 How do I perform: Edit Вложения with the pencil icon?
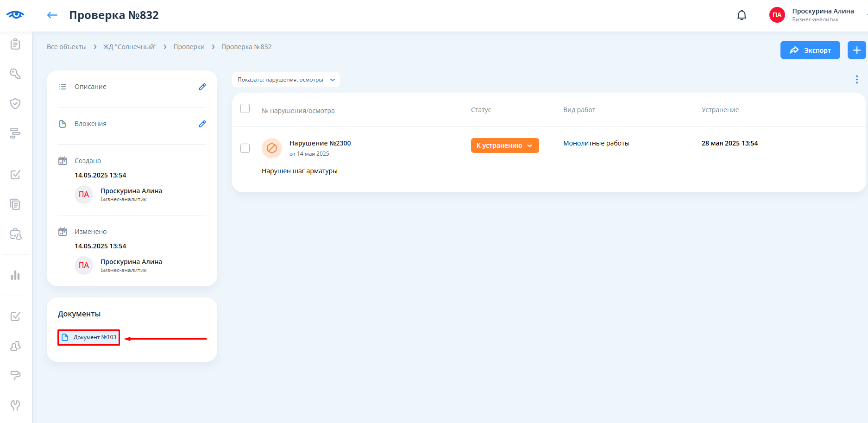tap(202, 124)
